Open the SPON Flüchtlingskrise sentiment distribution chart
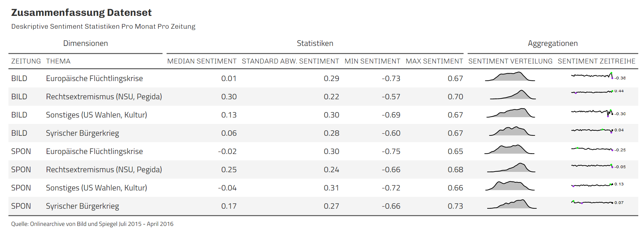644x232 pixels. 510,150
